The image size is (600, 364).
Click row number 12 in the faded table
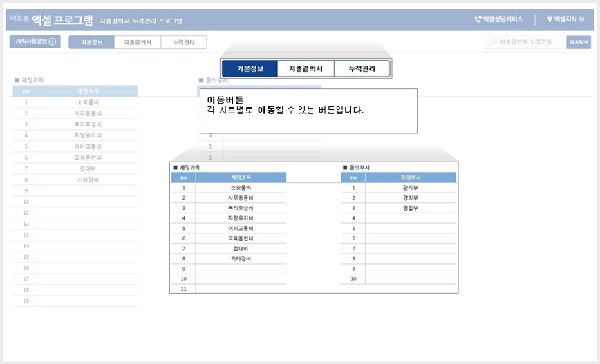[26, 224]
